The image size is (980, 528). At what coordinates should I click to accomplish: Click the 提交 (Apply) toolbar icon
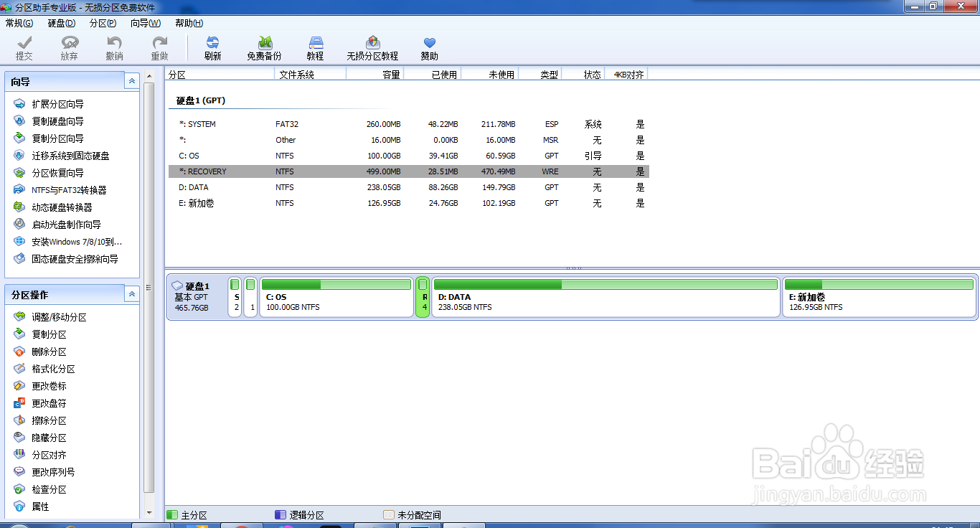click(x=24, y=48)
